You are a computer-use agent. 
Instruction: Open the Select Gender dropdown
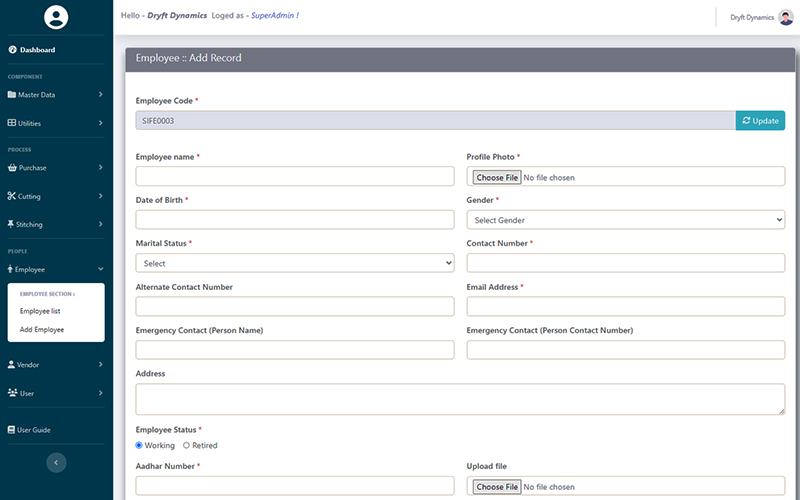coord(625,220)
